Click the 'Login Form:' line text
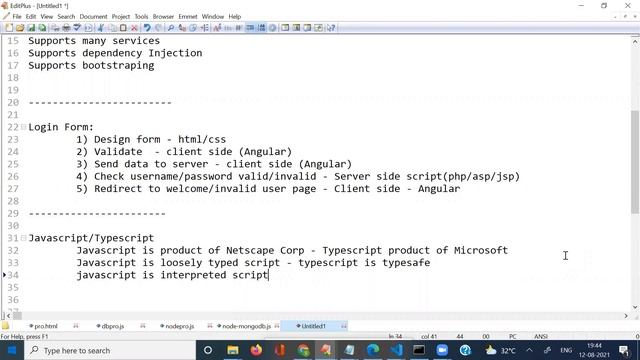The width and height of the screenshot is (640, 360). pyautogui.click(x=61, y=127)
